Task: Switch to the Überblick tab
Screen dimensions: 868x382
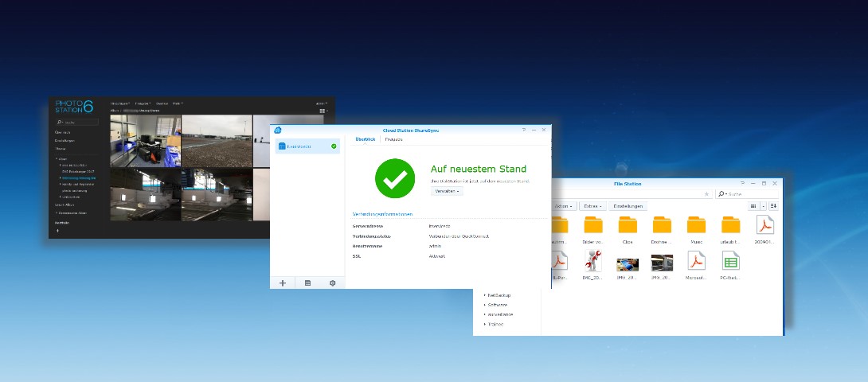Action: click(366, 139)
